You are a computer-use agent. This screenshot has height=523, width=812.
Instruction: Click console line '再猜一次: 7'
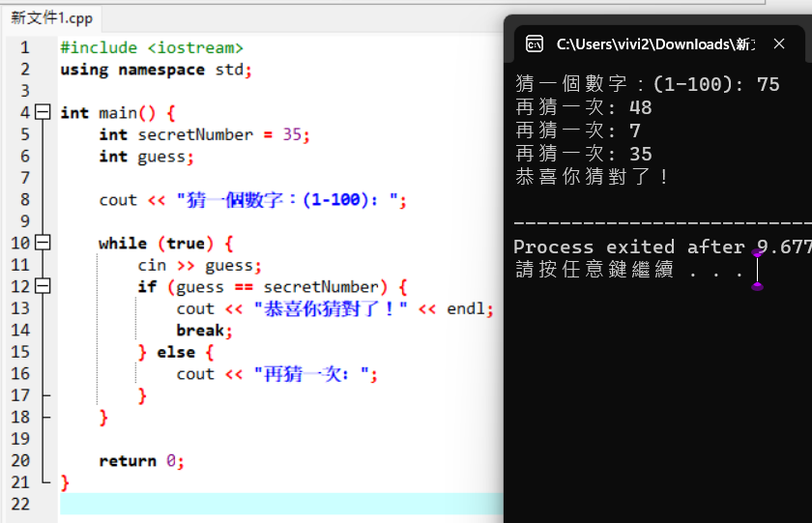point(578,131)
